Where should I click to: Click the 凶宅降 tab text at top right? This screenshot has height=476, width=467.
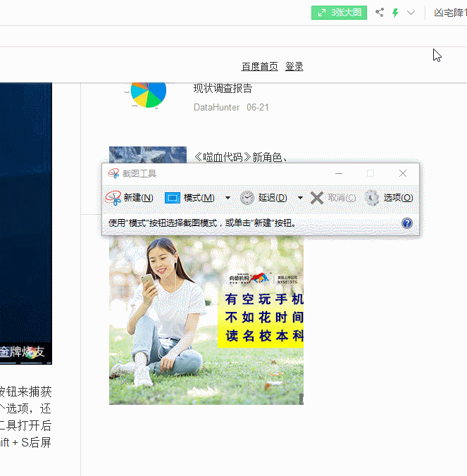450,13
